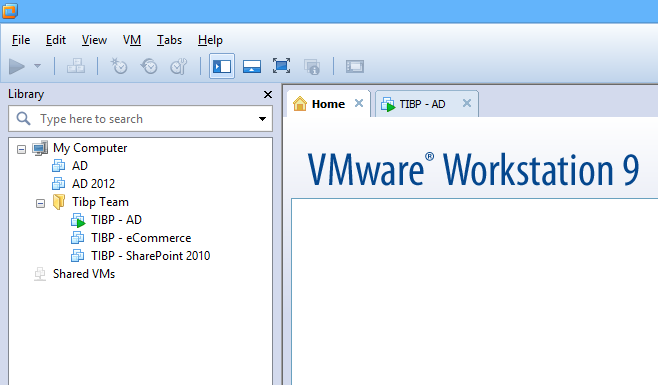The height and width of the screenshot is (385, 658).
Task: Click the Power On play button
Action: (17, 66)
